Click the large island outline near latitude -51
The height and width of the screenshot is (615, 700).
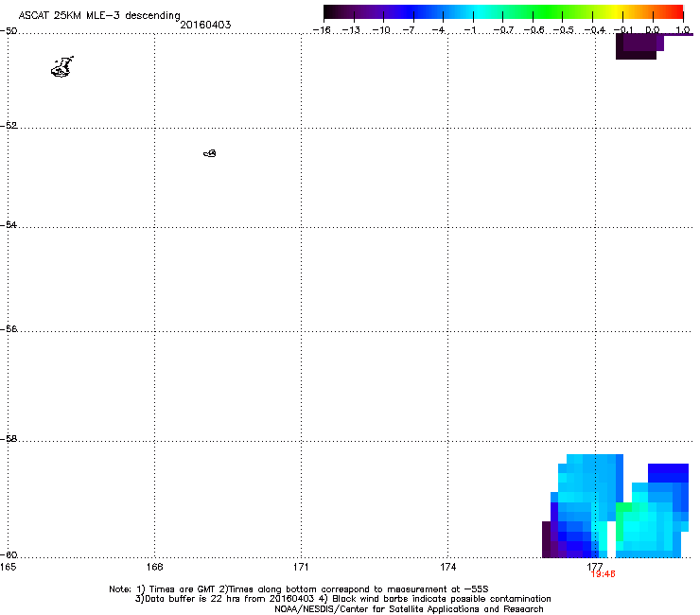(62, 67)
